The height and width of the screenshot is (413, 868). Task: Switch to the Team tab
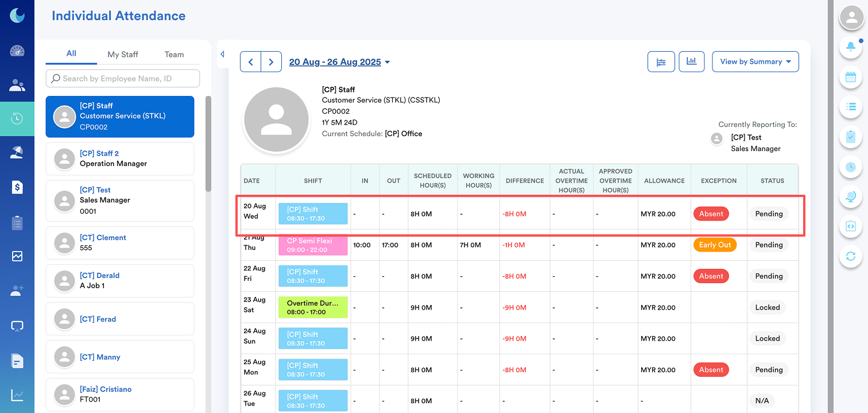[174, 54]
